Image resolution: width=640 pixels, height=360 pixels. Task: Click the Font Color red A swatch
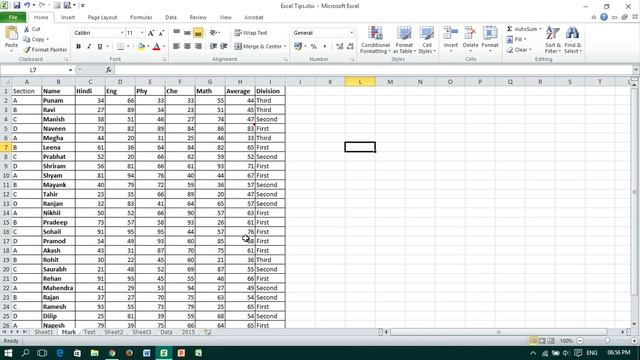click(x=156, y=47)
